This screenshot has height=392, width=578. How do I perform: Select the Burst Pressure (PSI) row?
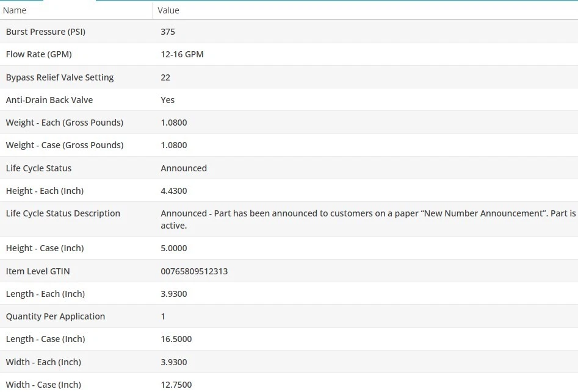click(289, 32)
